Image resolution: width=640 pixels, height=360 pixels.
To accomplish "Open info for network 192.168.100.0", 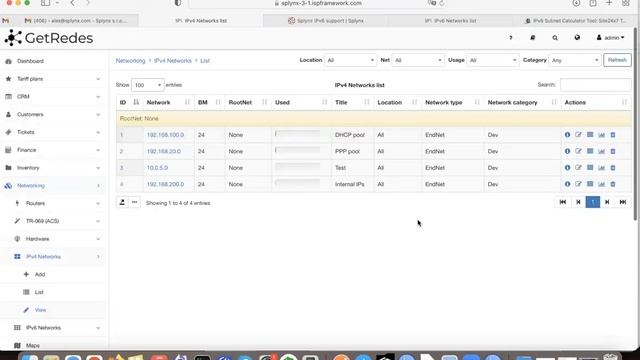I will point(567,135).
